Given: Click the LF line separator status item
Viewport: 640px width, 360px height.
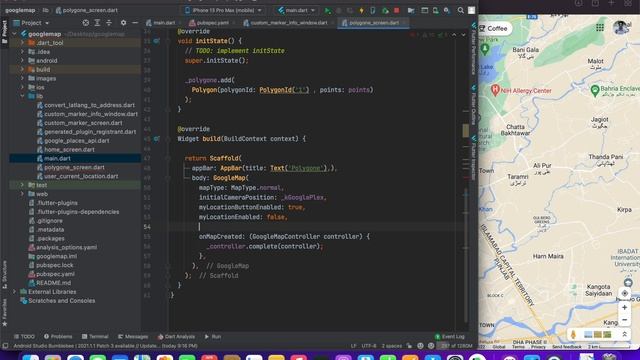Looking at the screenshot, I should coord(353,346).
